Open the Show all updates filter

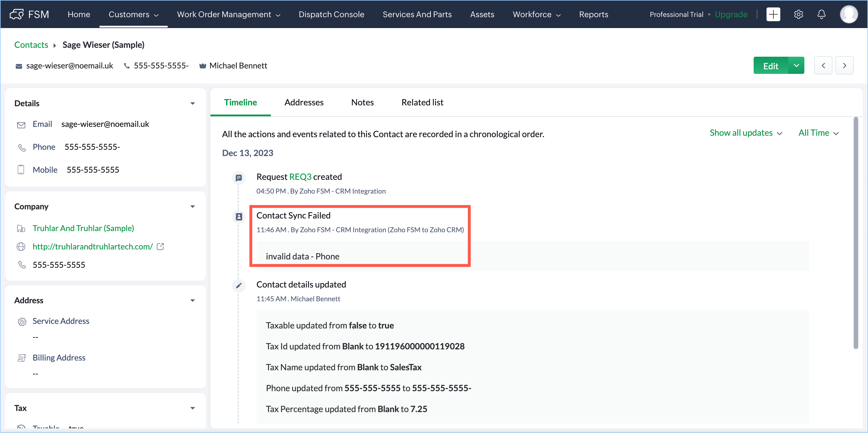(x=745, y=133)
